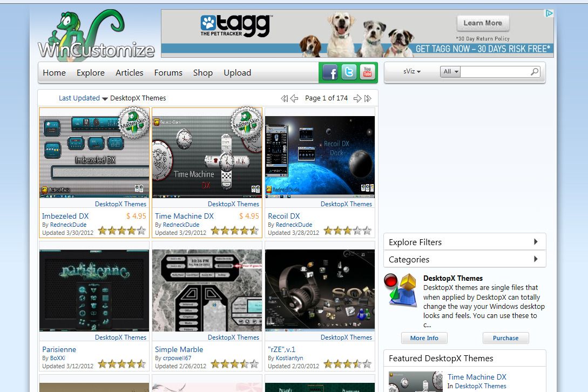Click DesktopX Themes link under Recoil DX
Image resolution: width=588 pixels, height=392 pixels.
(x=346, y=204)
